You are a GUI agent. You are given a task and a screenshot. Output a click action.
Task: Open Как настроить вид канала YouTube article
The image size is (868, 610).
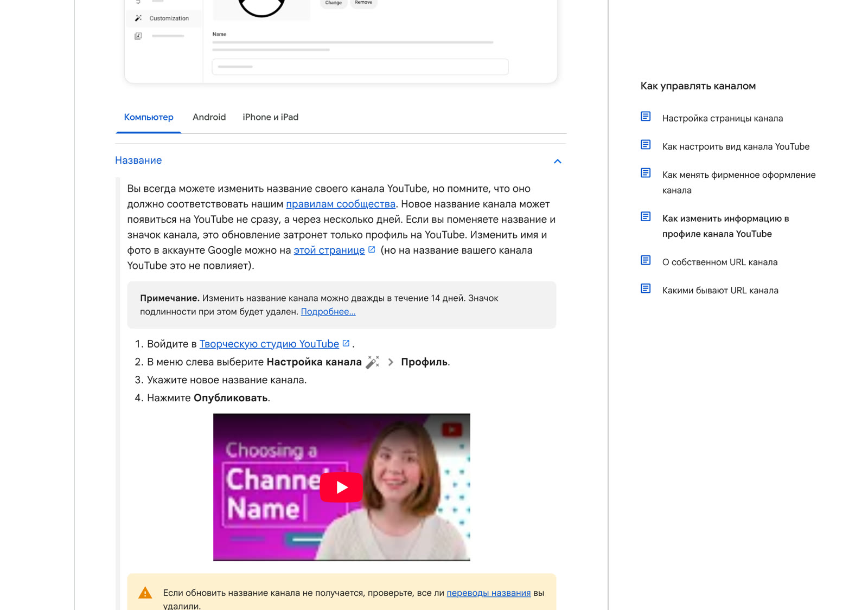pyautogui.click(x=736, y=146)
